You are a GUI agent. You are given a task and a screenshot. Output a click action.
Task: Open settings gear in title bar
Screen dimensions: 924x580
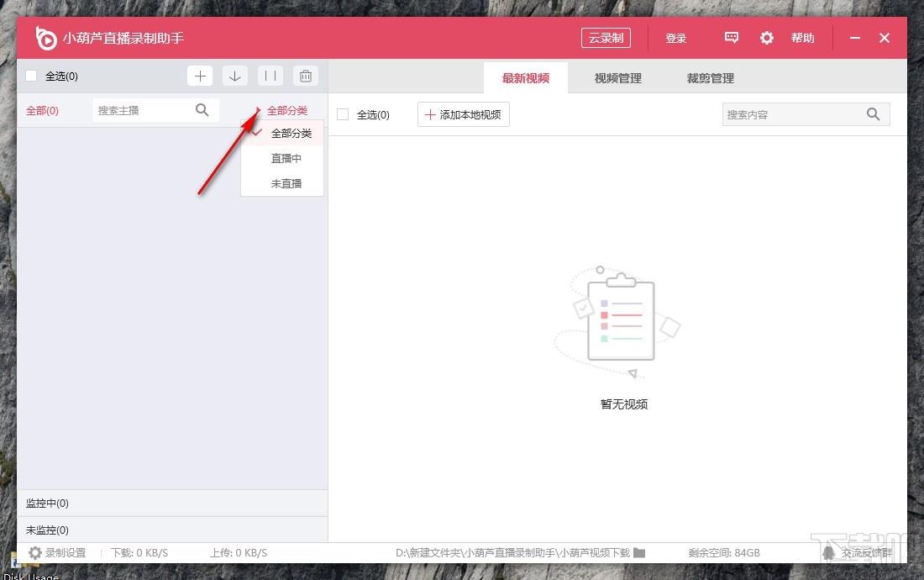coord(766,38)
